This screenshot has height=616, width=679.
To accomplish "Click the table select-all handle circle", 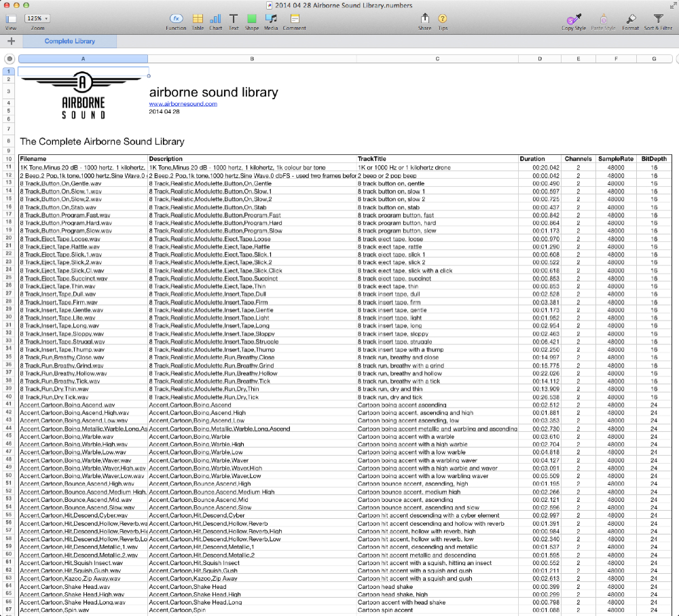I will coord(10,59).
